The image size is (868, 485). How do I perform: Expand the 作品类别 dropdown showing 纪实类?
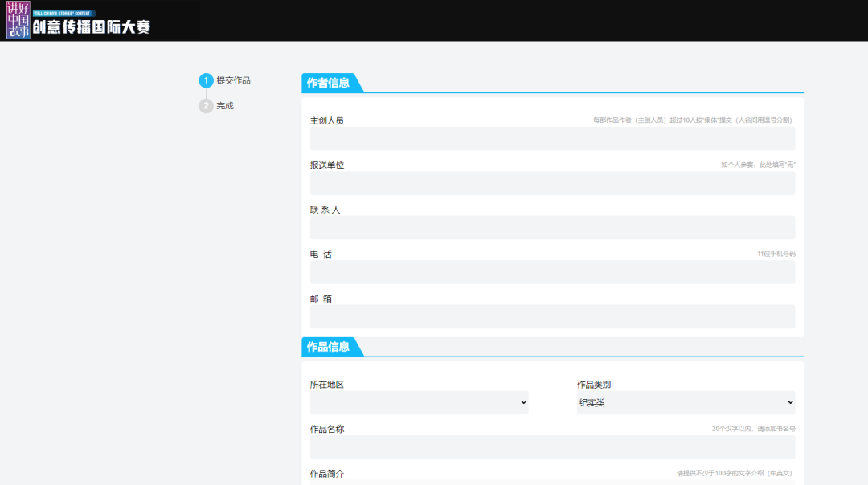pyautogui.click(x=686, y=403)
